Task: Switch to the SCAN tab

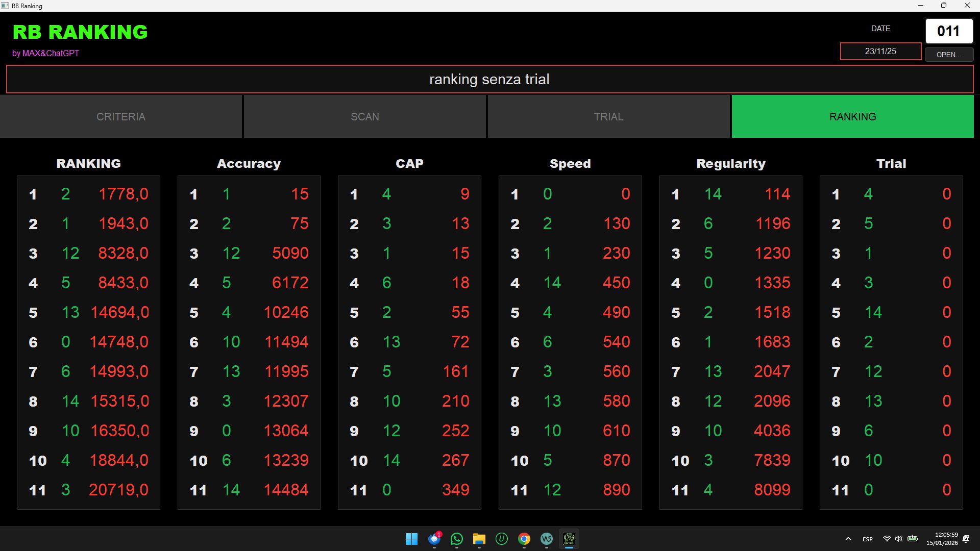Action: click(364, 117)
